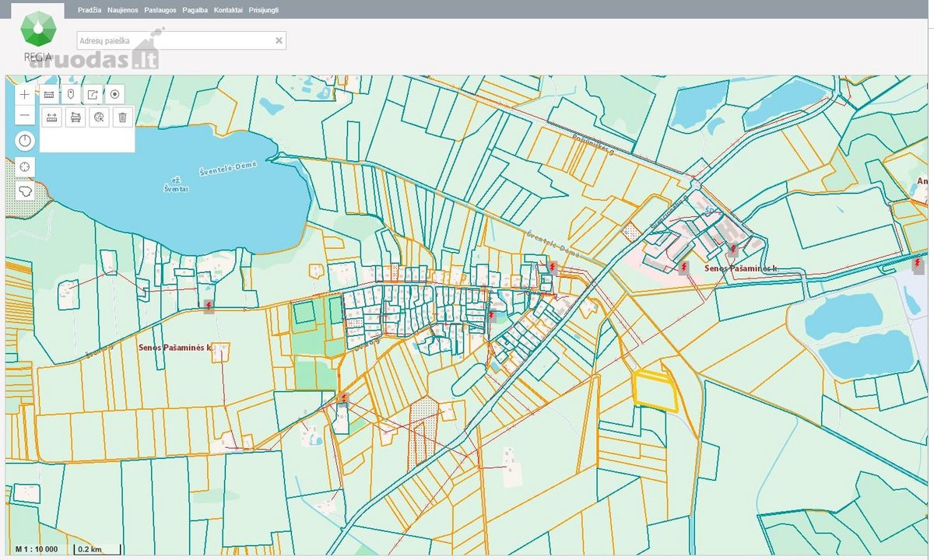Open the measurement ruler tools
Screen dimensions: 934x560
(49, 94)
